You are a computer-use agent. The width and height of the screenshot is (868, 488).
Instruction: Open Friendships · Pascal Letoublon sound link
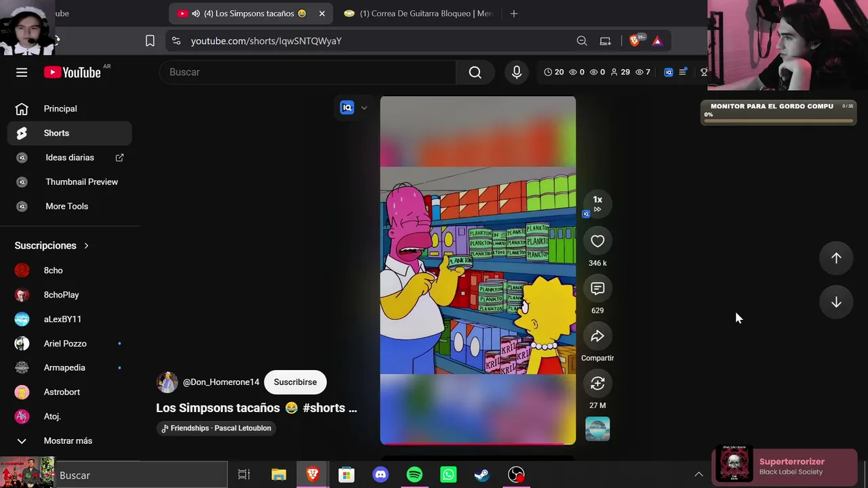(216, 428)
